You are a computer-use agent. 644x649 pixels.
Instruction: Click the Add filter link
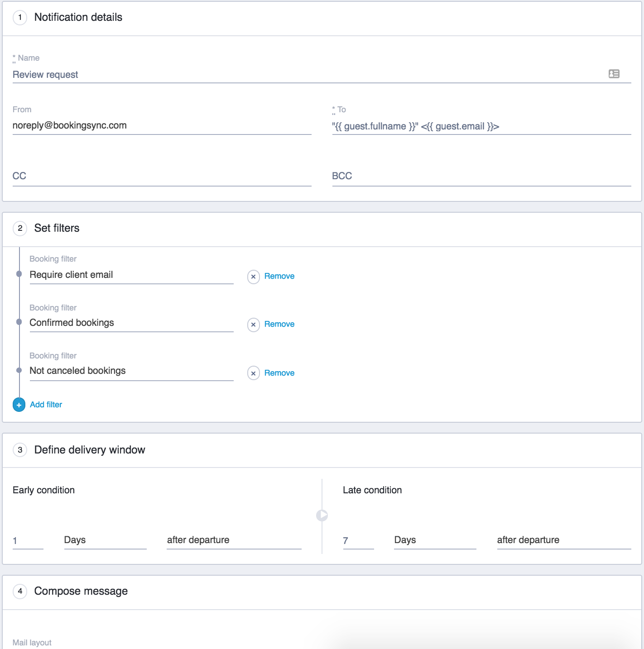(45, 405)
